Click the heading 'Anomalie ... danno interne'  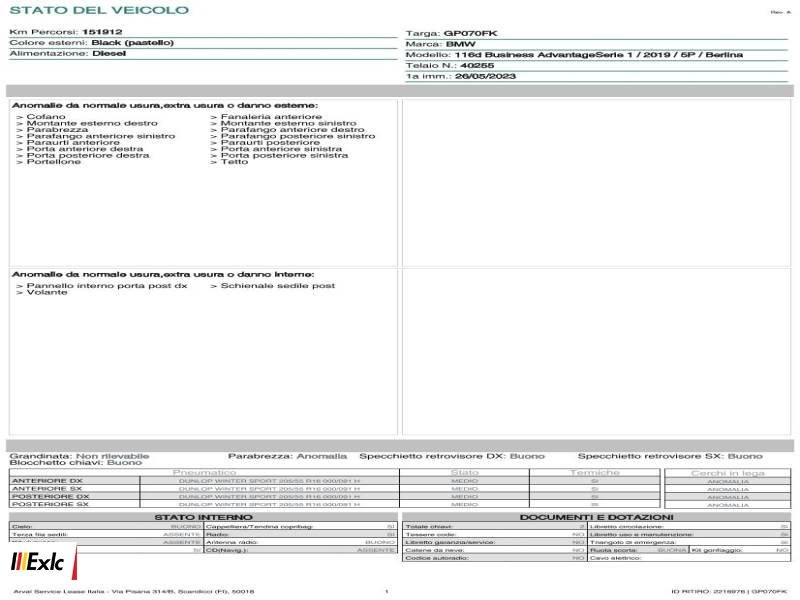pyautogui.click(x=163, y=274)
